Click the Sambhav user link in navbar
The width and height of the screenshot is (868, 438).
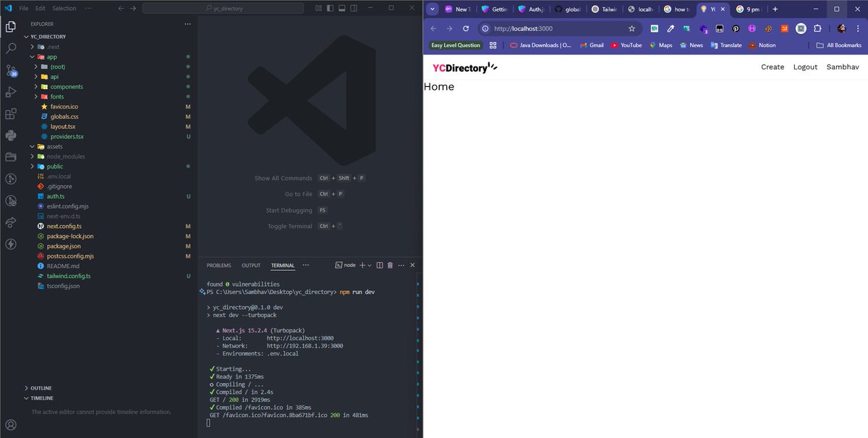click(x=843, y=67)
